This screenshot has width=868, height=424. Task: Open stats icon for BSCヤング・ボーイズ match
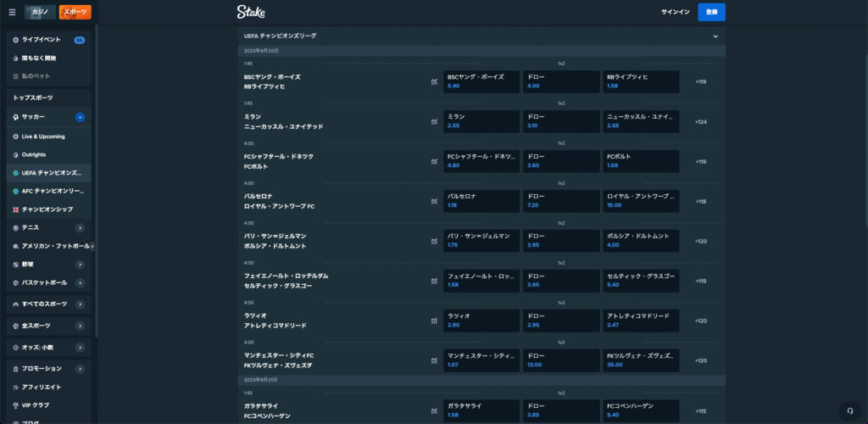pyautogui.click(x=434, y=82)
